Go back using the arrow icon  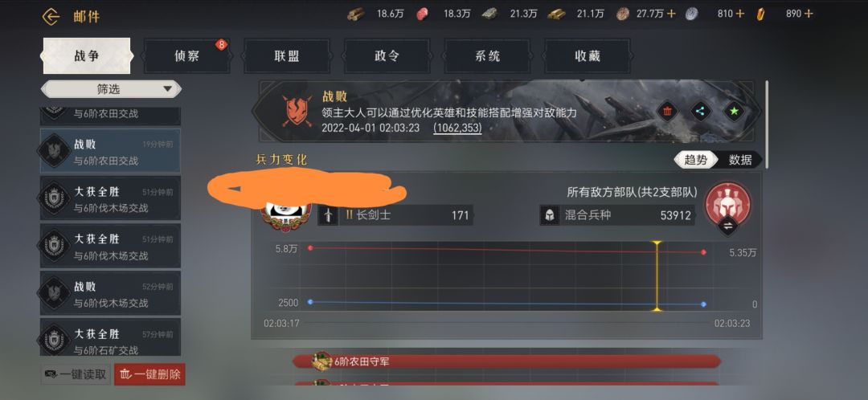(x=51, y=17)
